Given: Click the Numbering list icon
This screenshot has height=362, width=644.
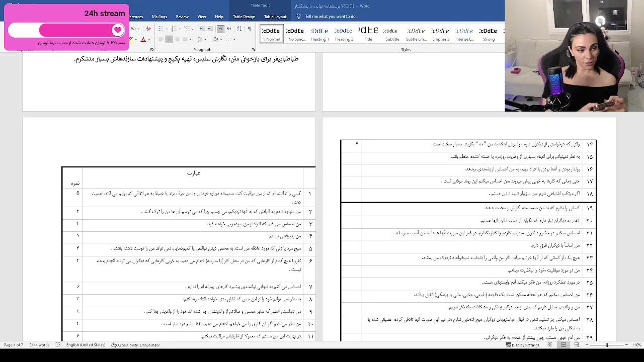Looking at the screenshot, I should tap(174, 29).
